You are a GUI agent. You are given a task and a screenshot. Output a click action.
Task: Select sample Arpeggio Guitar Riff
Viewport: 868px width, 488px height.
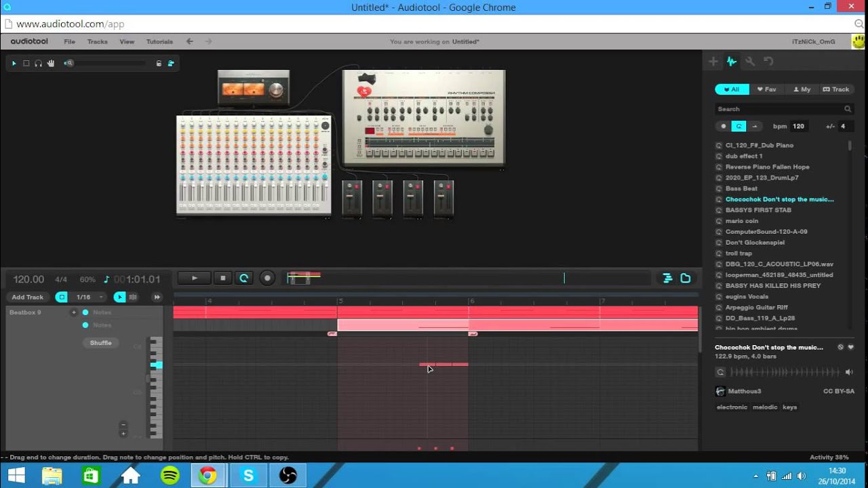coord(757,307)
